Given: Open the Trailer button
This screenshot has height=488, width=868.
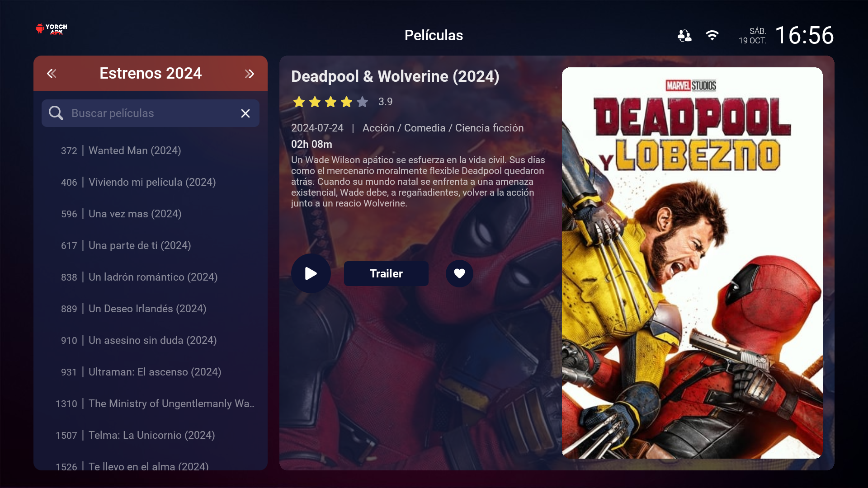Looking at the screenshot, I should coord(386,273).
